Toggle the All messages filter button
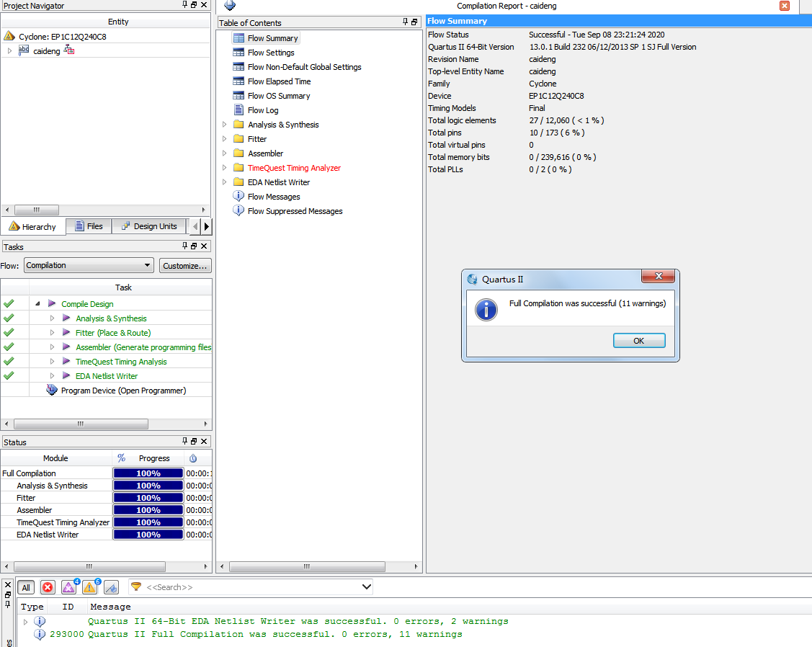The image size is (812, 647). [26, 587]
